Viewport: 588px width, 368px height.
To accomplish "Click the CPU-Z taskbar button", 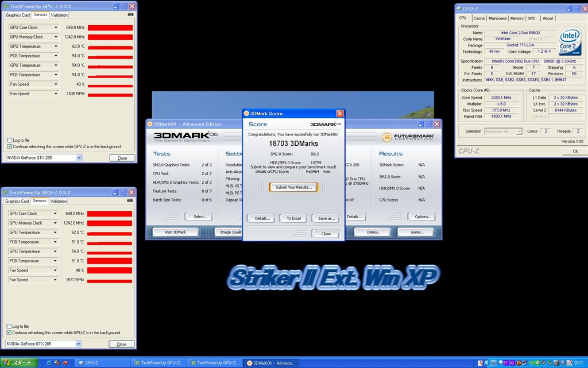I will [103, 363].
